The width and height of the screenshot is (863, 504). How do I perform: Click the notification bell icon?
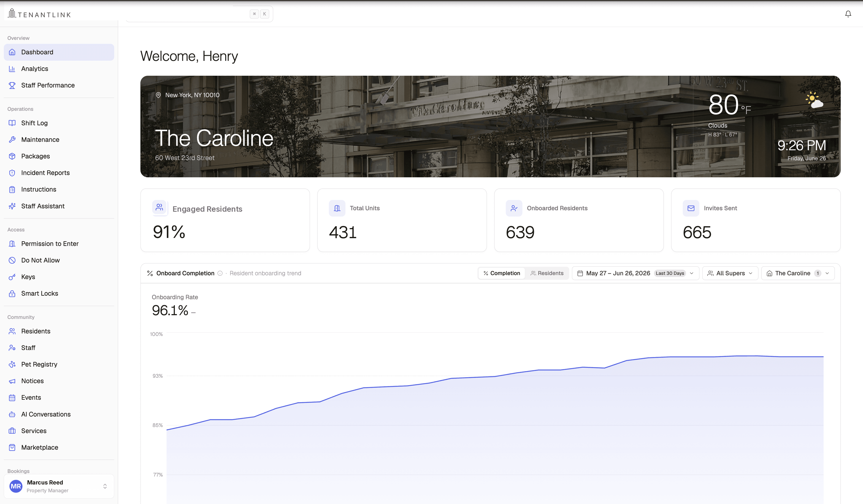click(x=848, y=14)
